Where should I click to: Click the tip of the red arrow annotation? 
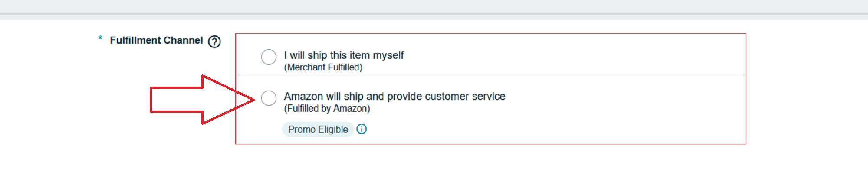[253, 100]
